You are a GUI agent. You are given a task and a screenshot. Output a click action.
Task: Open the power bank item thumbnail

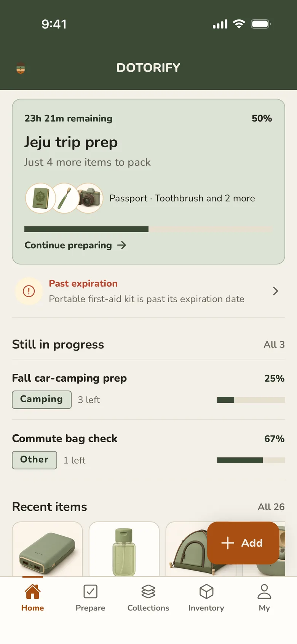[47, 549]
